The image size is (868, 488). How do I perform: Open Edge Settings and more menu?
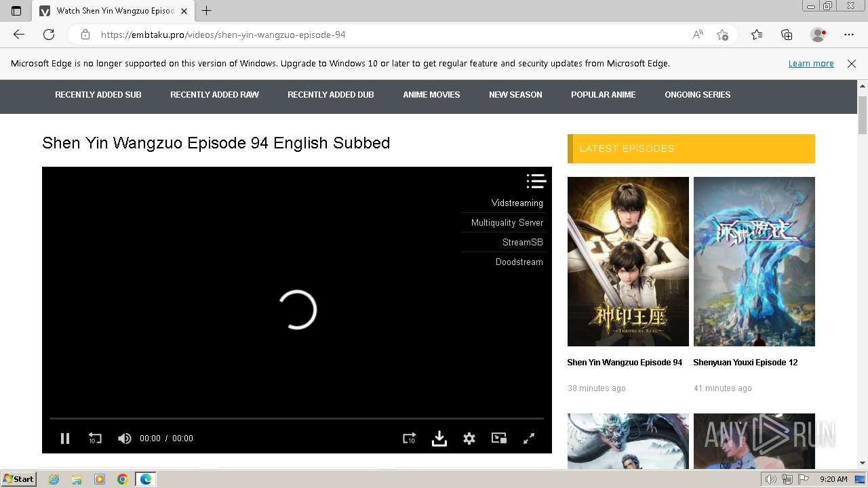click(x=849, y=35)
